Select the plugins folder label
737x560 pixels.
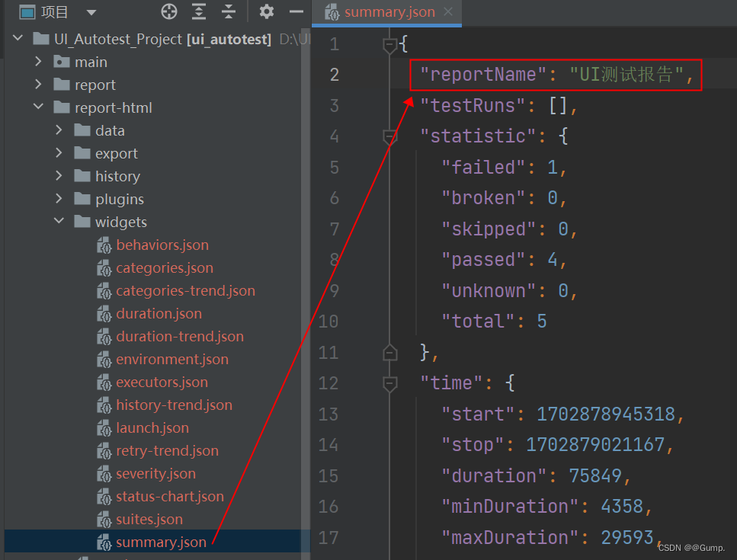point(120,199)
